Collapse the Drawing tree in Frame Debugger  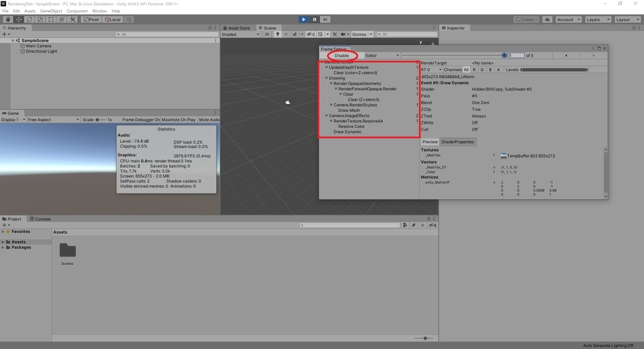(326, 78)
